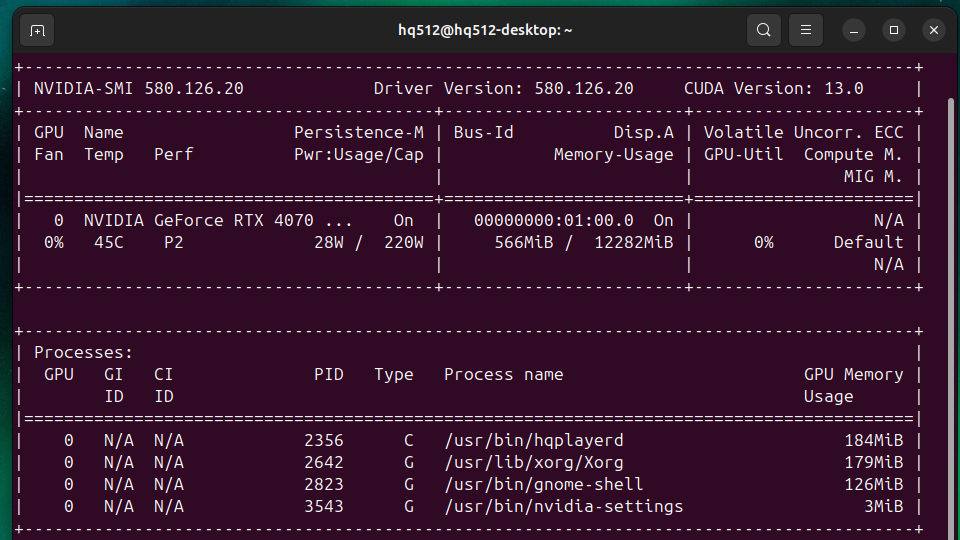960x540 pixels.
Task: Click the NVIDIA GeForce RTX 4070 name
Action: tap(217, 220)
